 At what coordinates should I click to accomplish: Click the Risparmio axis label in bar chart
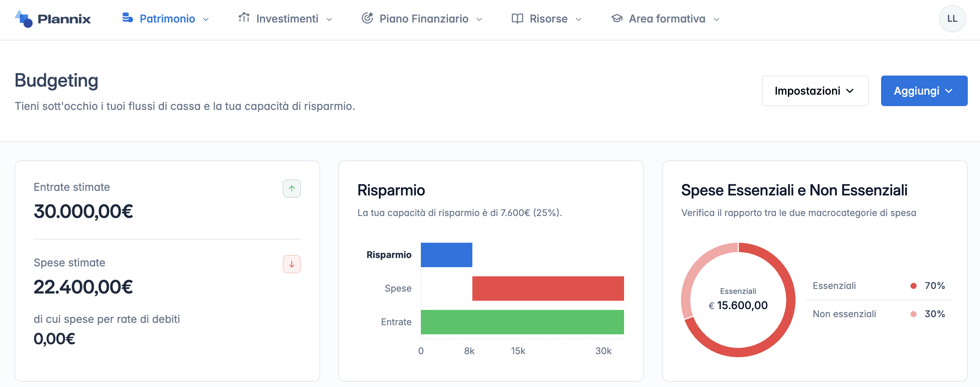tap(389, 255)
